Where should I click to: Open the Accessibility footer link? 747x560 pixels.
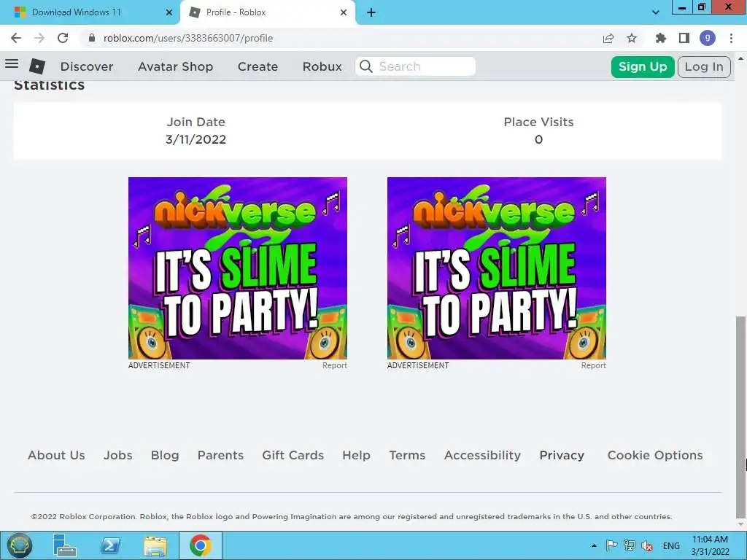(483, 455)
